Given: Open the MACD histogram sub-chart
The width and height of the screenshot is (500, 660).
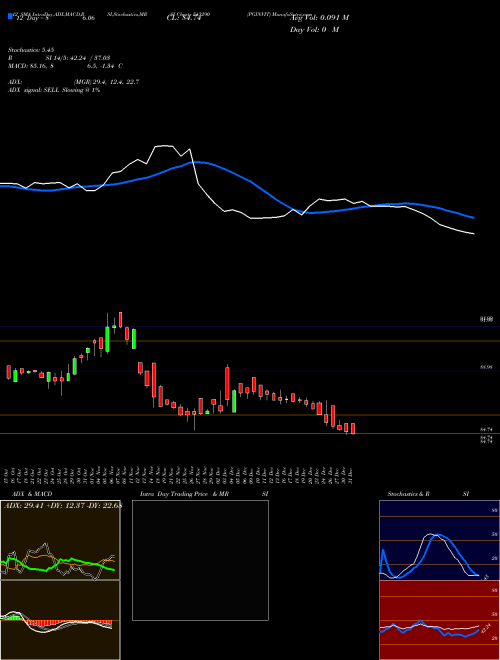Looking at the screenshot, I should (x=60, y=620).
